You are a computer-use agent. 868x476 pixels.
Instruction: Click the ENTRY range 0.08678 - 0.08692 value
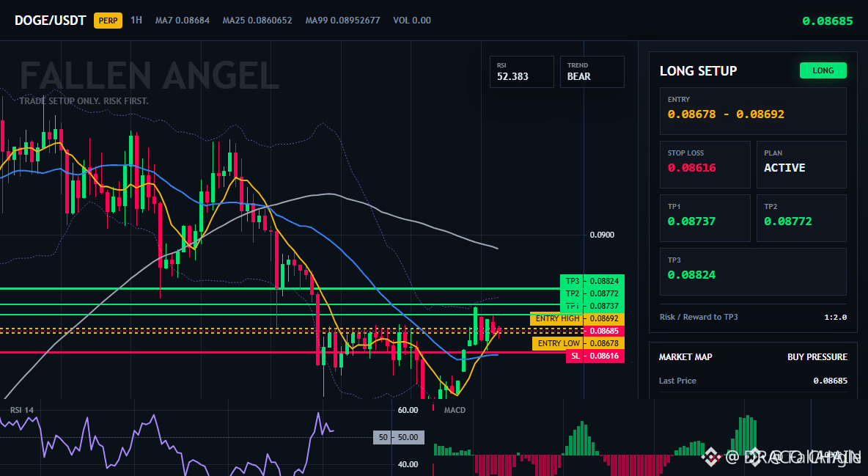pyautogui.click(x=726, y=114)
